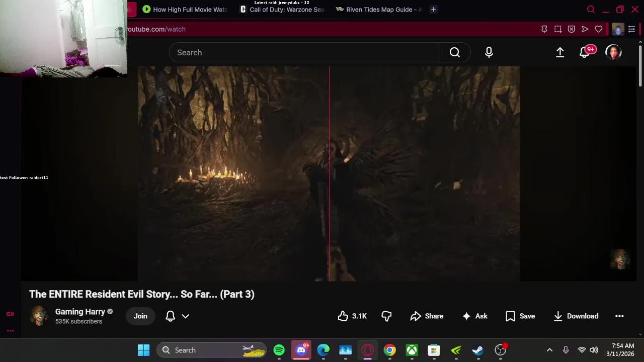Viewport: 644px width, 362px height.
Task: Click the taskbar app with red notification dot
Action: (x=501, y=349)
